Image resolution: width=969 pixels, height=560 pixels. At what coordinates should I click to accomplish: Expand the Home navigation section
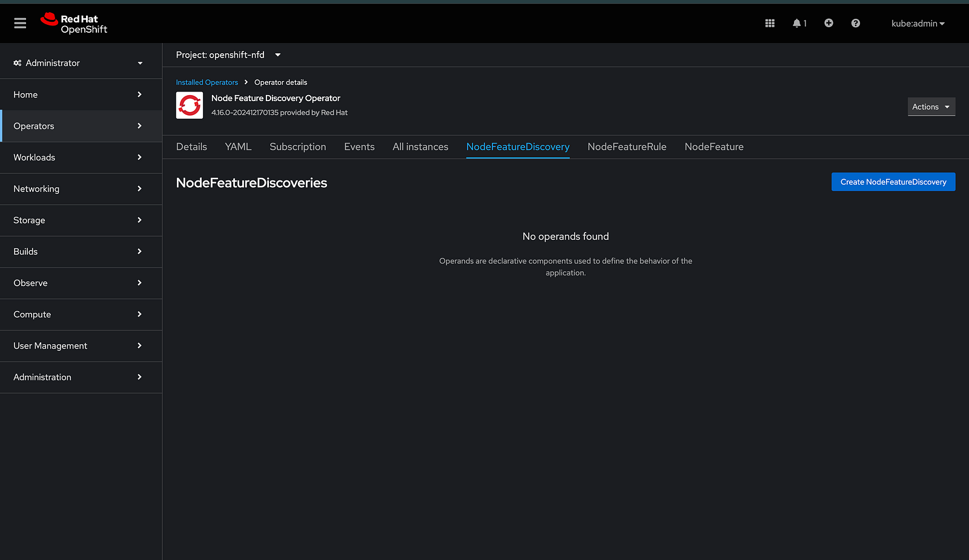(81, 94)
